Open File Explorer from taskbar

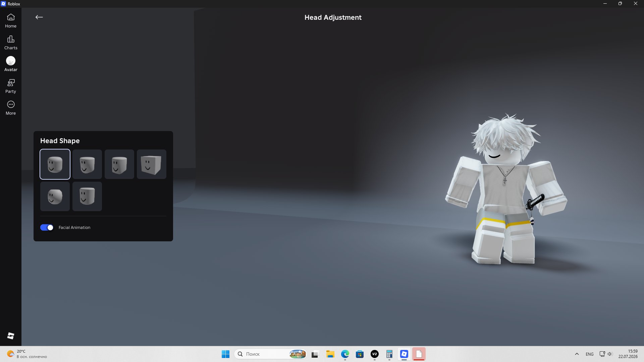pos(330,354)
